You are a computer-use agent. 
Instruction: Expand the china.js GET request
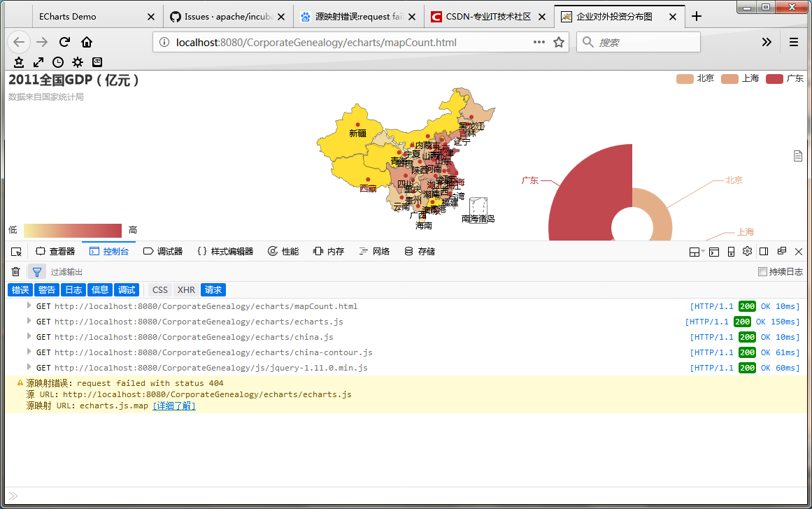click(x=29, y=336)
